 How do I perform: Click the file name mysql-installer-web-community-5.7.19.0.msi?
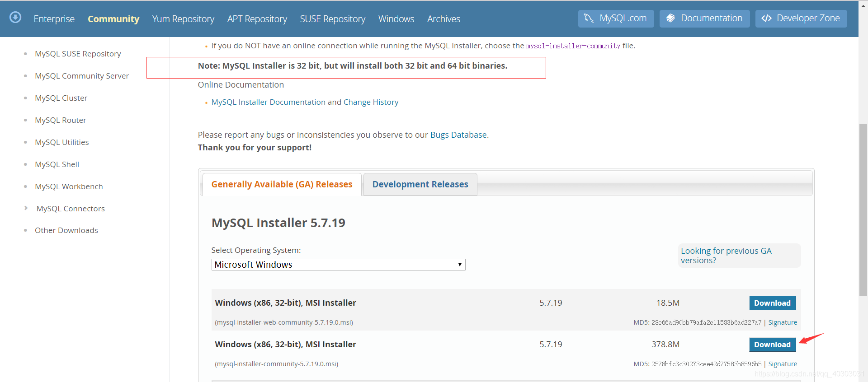284,322
